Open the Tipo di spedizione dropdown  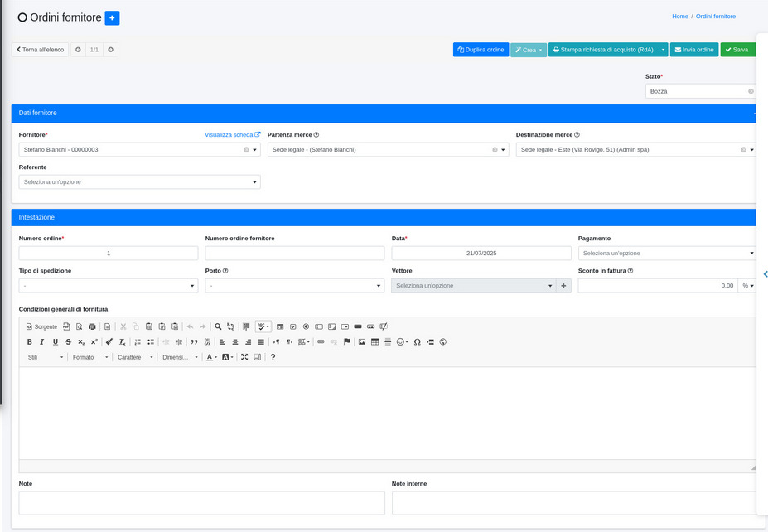click(x=108, y=285)
